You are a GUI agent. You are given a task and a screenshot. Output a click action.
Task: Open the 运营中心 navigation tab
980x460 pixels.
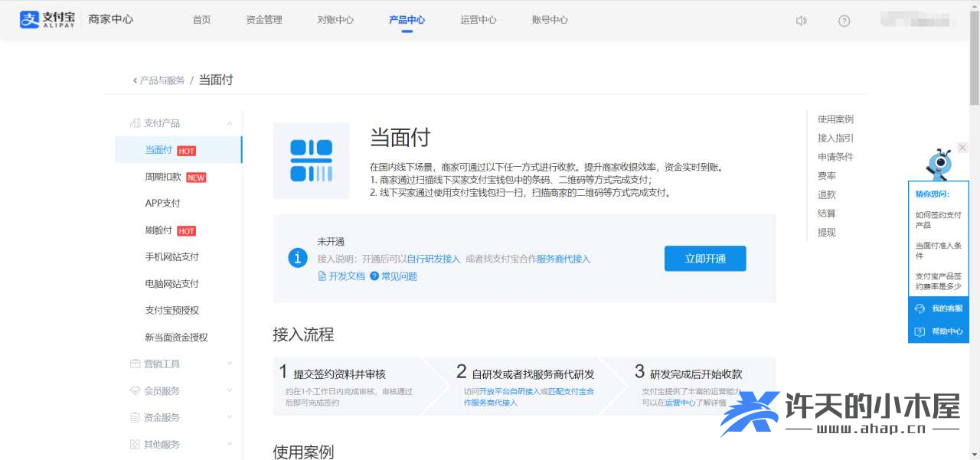point(479,20)
